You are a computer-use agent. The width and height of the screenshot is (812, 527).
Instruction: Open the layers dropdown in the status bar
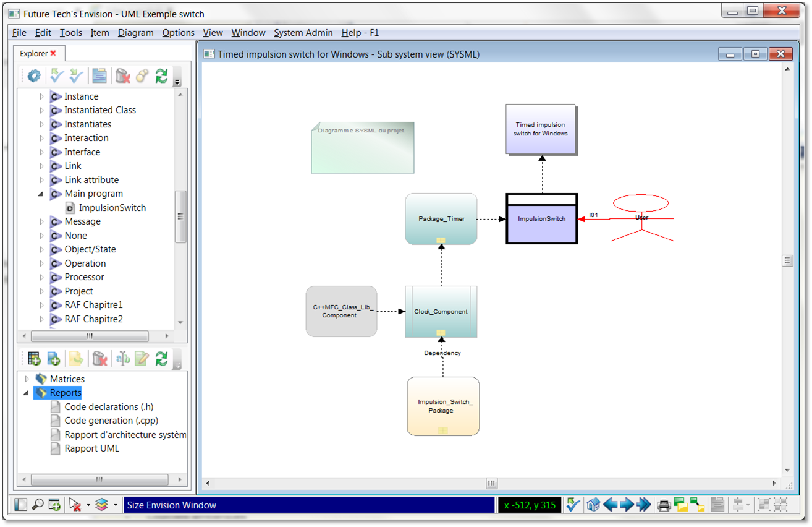point(116,505)
